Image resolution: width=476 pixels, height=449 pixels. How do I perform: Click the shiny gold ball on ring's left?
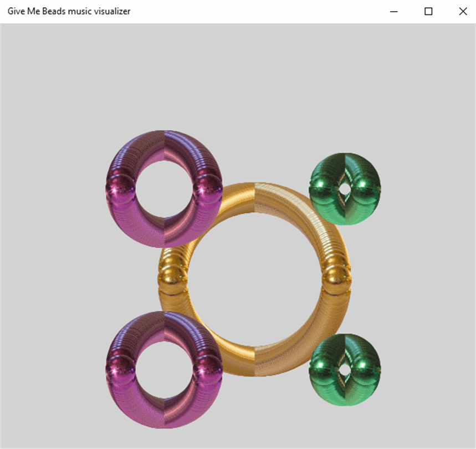(172, 279)
